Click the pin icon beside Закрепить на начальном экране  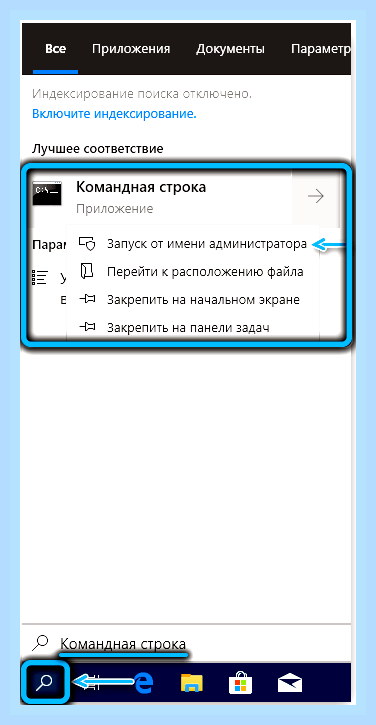click(x=87, y=300)
